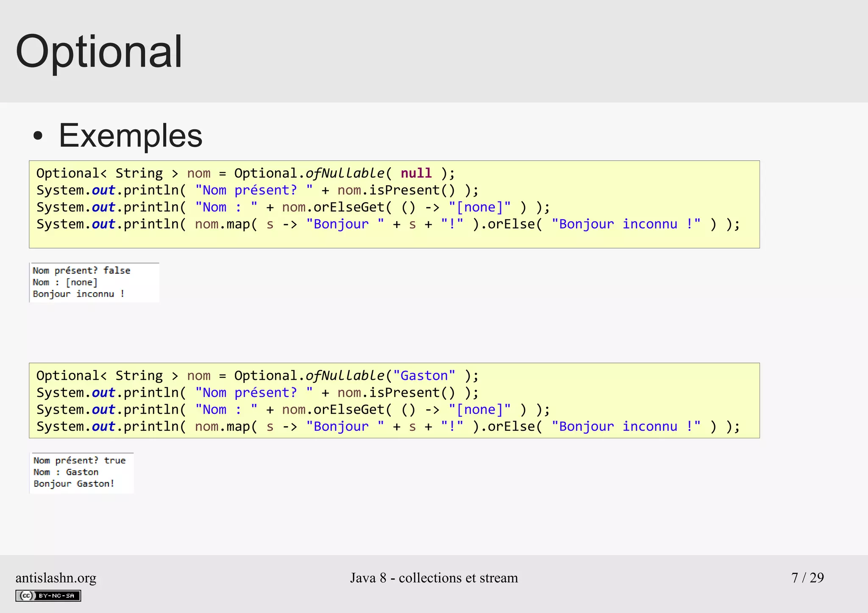Open the antislashn.org footer link
This screenshot has height=613, width=868.
point(56,578)
